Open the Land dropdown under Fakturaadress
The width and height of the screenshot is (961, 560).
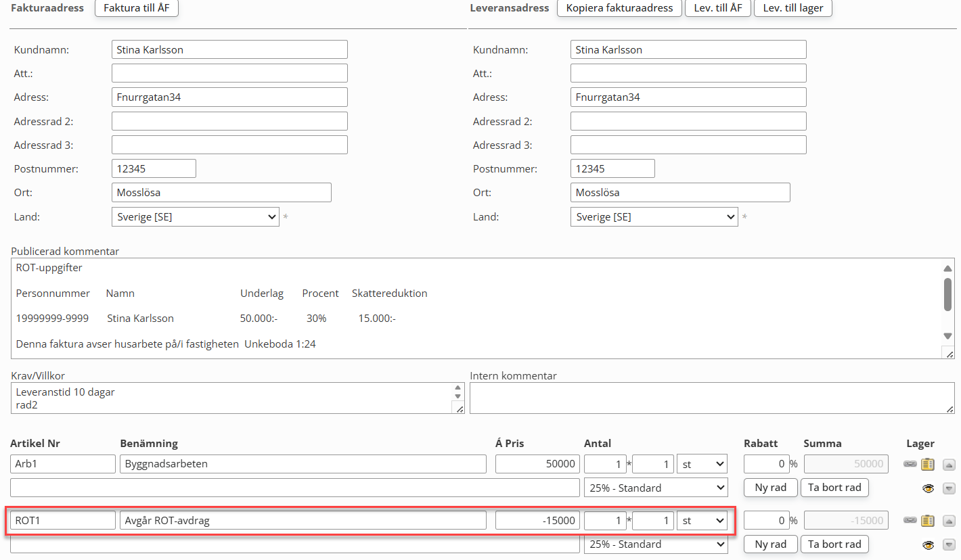coord(195,217)
